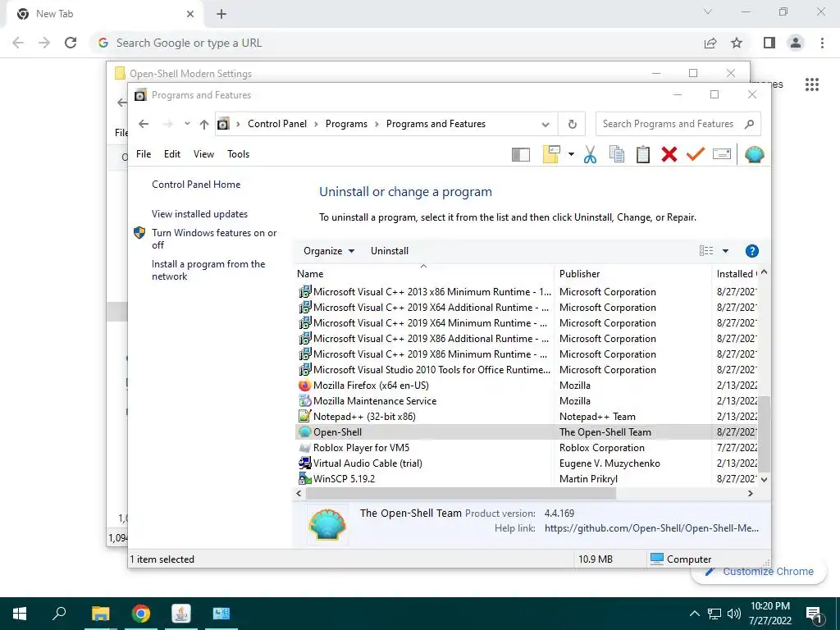Expand the address bar history dropdown
840x630 pixels.
pyautogui.click(x=546, y=125)
